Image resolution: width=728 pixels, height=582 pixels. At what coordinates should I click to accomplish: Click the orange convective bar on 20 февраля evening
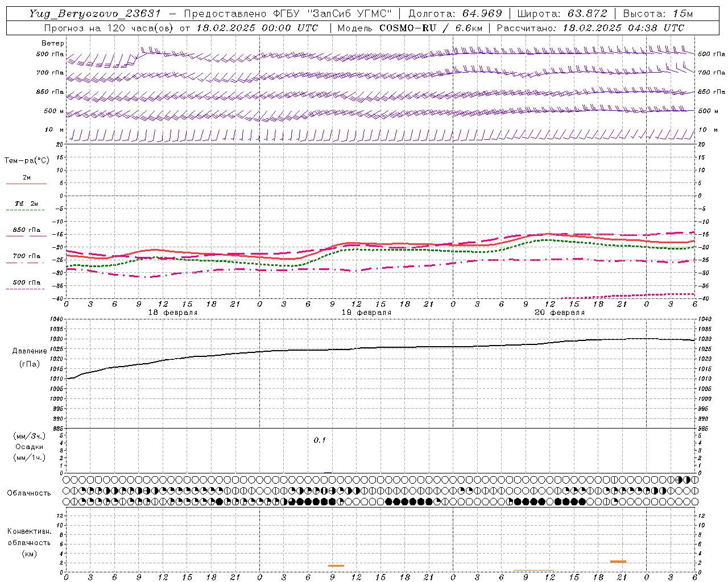[618, 562]
